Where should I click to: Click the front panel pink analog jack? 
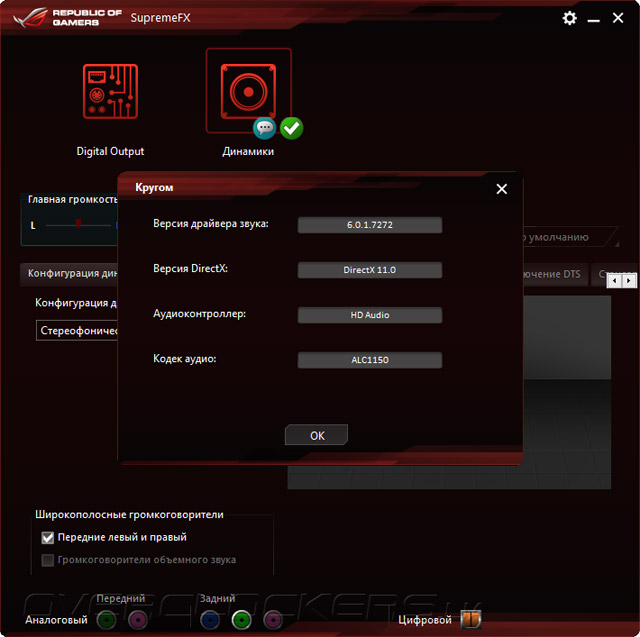tap(138, 620)
